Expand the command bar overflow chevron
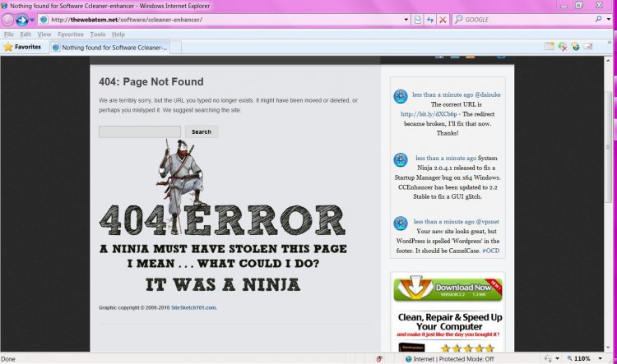Viewport: 617px width, 364px height. (x=610, y=42)
